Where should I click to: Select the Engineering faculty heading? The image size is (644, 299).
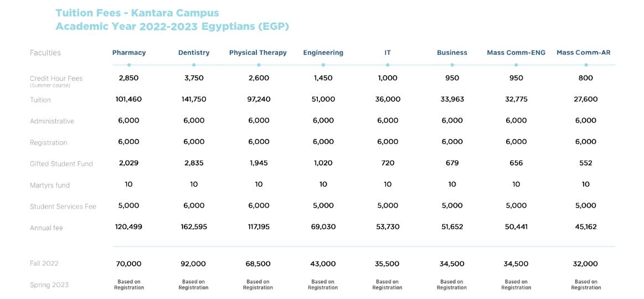[x=323, y=53]
